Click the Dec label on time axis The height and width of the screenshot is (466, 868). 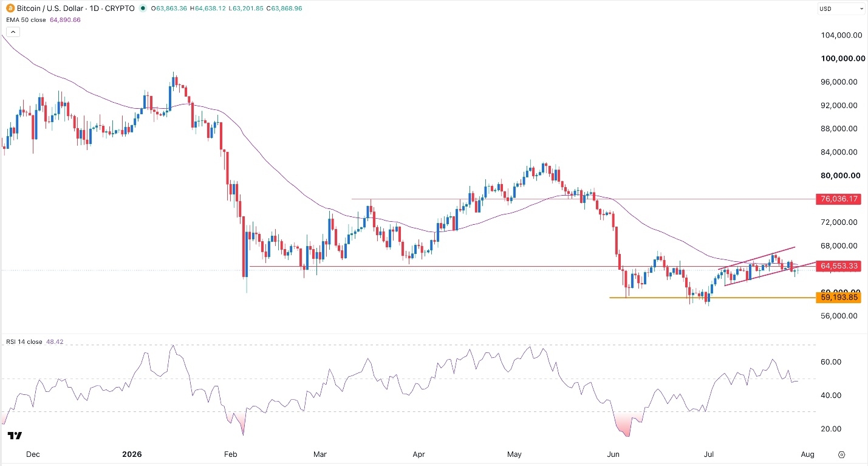click(33, 454)
